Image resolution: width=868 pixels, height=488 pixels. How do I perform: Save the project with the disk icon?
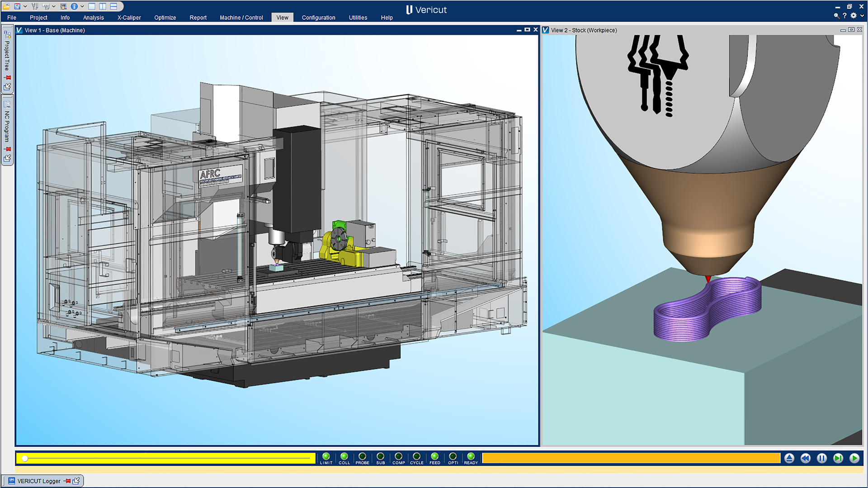(17, 6)
